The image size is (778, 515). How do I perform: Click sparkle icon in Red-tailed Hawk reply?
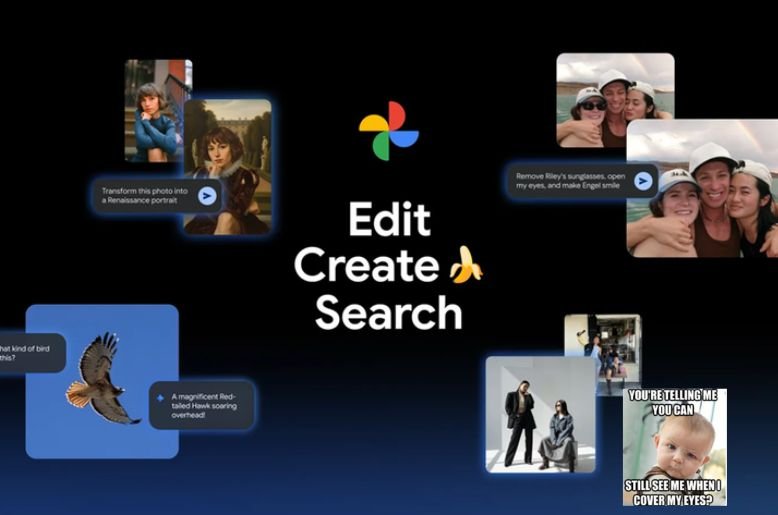pos(160,397)
